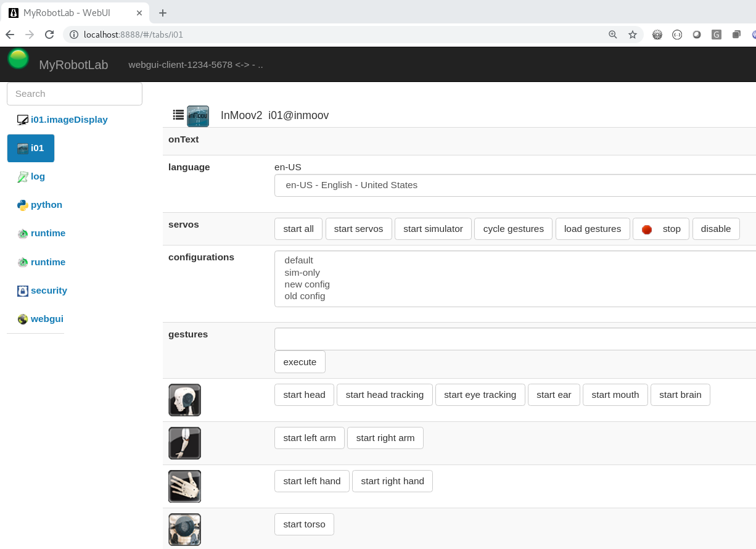The height and width of the screenshot is (549, 756).
Task: Click the red stop indicator in servos row
Action: pyautogui.click(x=646, y=228)
